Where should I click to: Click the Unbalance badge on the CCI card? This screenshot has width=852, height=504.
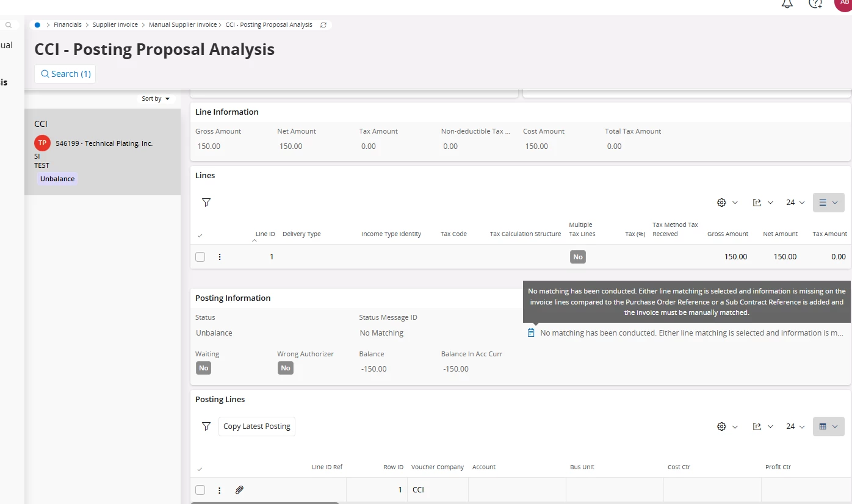pyautogui.click(x=57, y=179)
